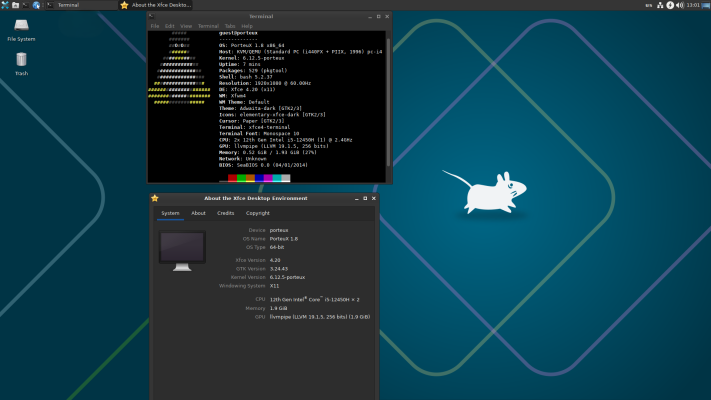
Task: Click the 13:01 clock in the panel
Action: point(693,5)
